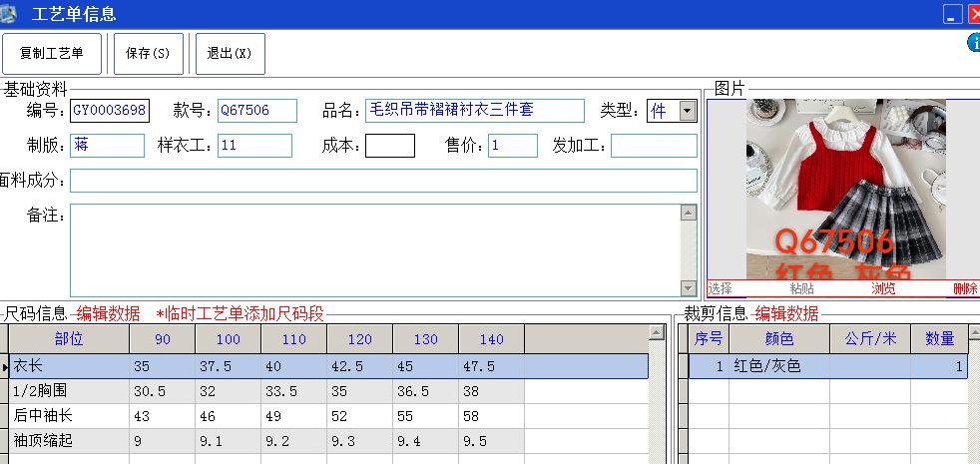Click the app icon in title bar
Image resolution: width=980 pixels, height=464 pixels.
click(9, 13)
